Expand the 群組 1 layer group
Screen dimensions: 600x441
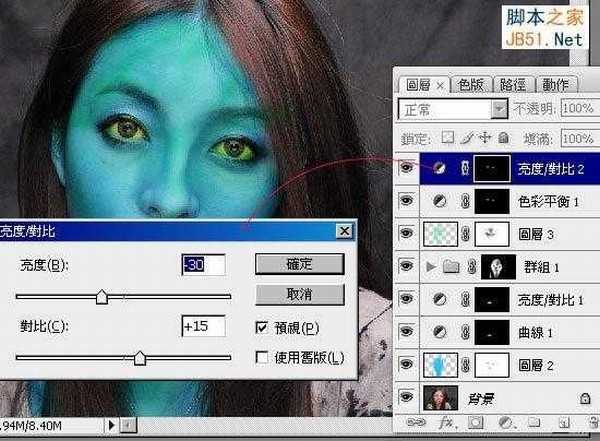click(x=432, y=266)
